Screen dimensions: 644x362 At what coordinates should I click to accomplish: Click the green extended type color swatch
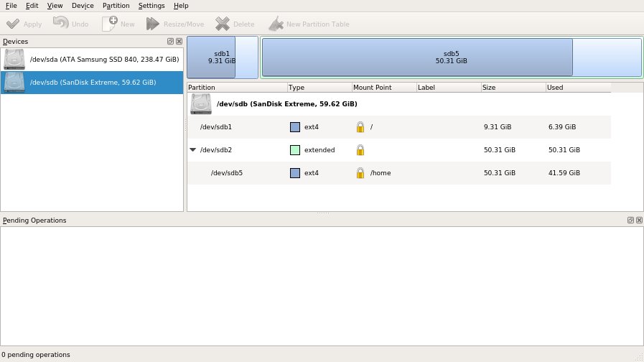(294, 150)
